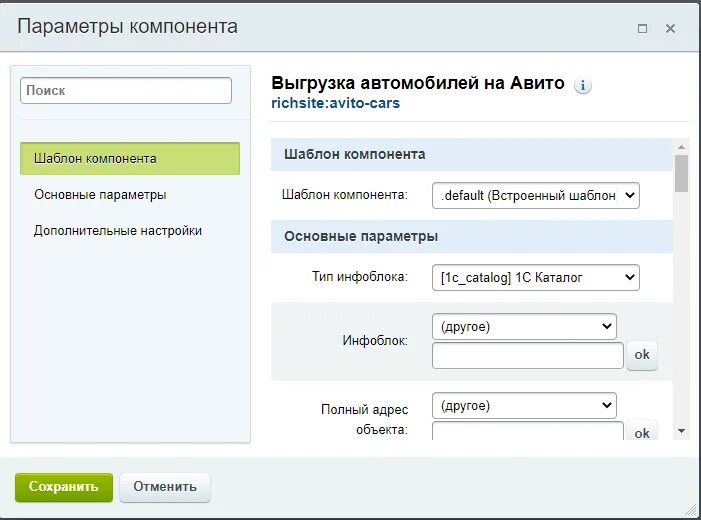Open the Дополнительные настройки section

(118, 231)
